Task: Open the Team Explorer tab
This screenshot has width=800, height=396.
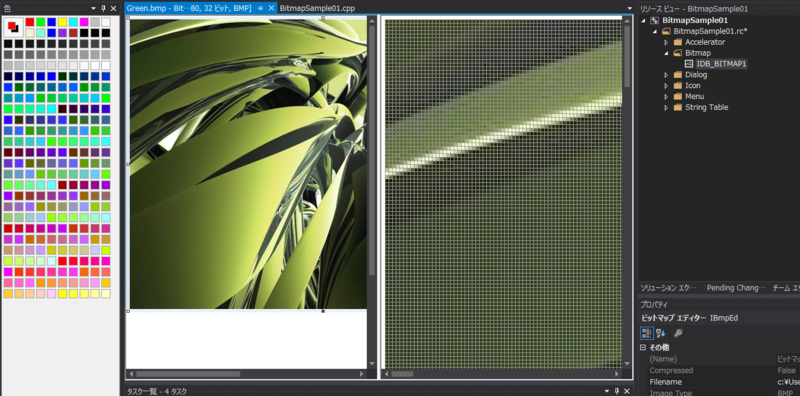Action: point(786,288)
